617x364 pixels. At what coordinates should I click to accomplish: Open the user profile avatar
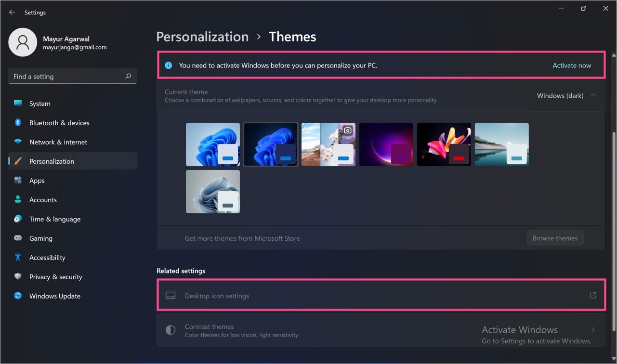[x=23, y=42]
